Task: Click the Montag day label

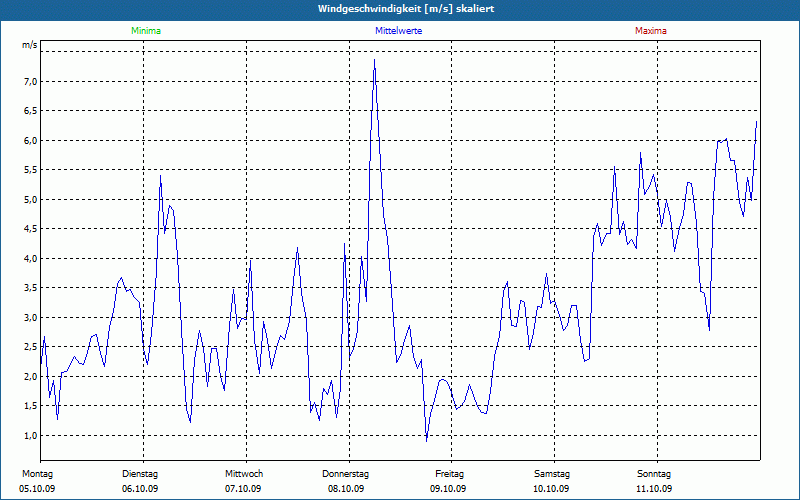Action: tap(37, 474)
